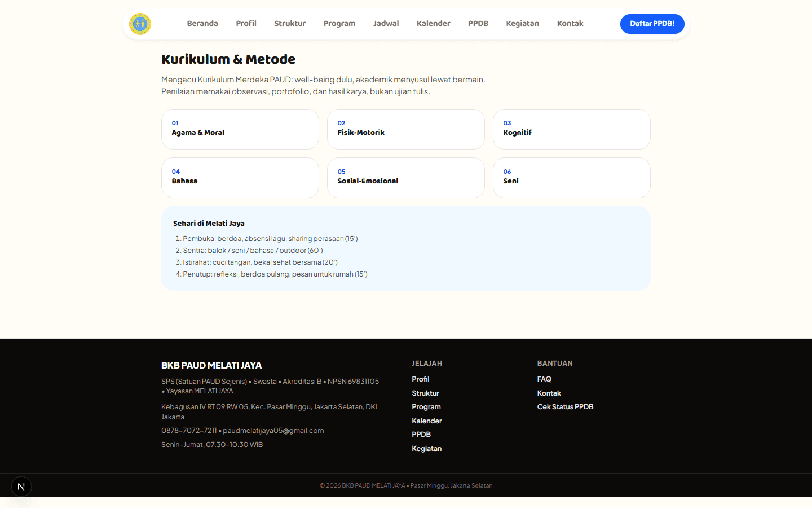Open Cek Status PPDB link

[x=565, y=407]
